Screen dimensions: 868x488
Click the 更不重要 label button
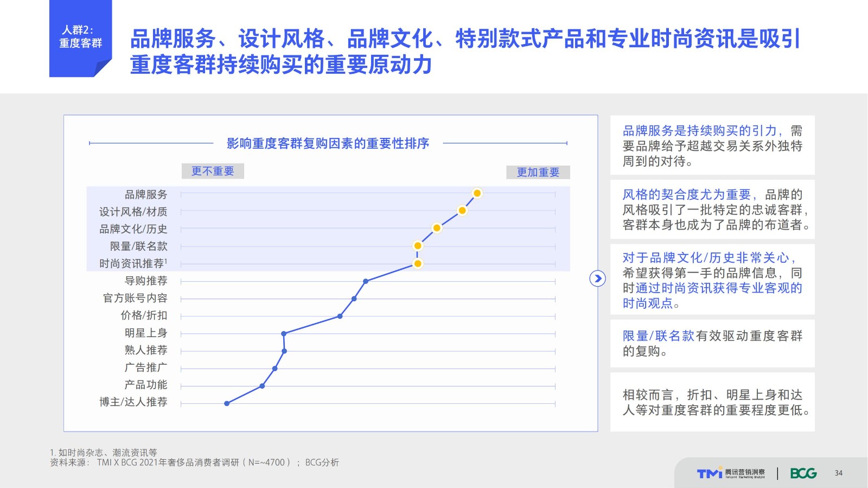pos(213,171)
